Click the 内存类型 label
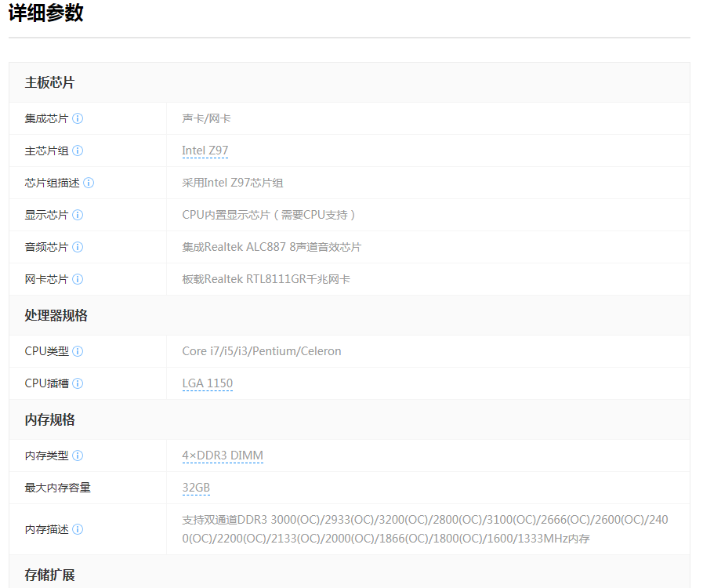The height and width of the screenshot is (588, 703). pos(46,456)
